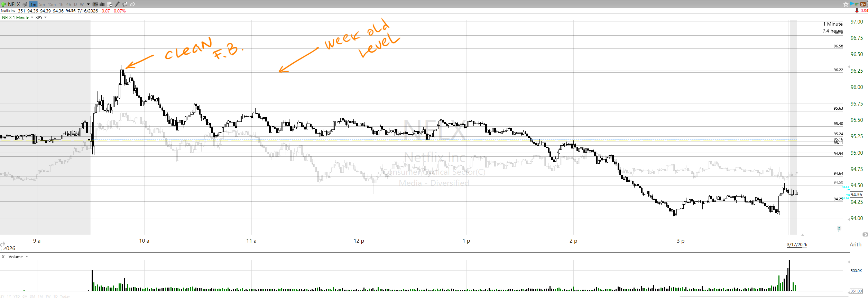Select the pencil drawing tool
The image size is (868, 299).
117,4
